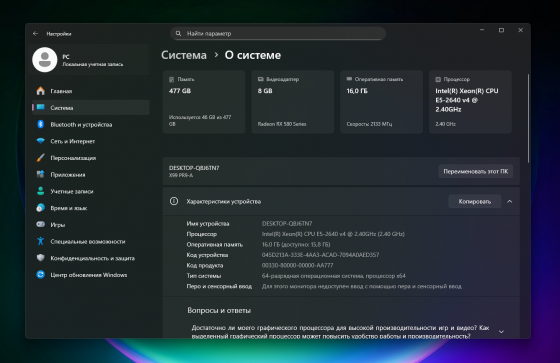Open the PC local account profile
The height and width of the screenshot is (363, 560).
pyautogui.click(x=90, y=60)
